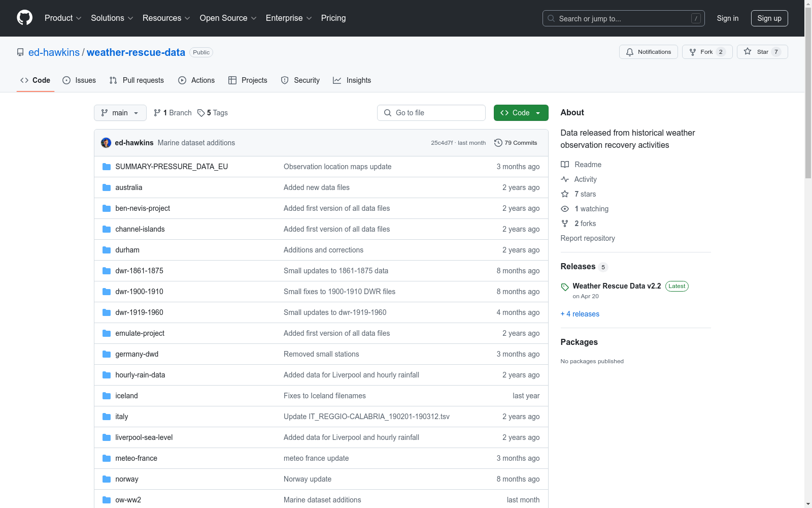The height and width of the screenshot is (508, 812).
Task: Star this repository
Action: tap(762, 52)
